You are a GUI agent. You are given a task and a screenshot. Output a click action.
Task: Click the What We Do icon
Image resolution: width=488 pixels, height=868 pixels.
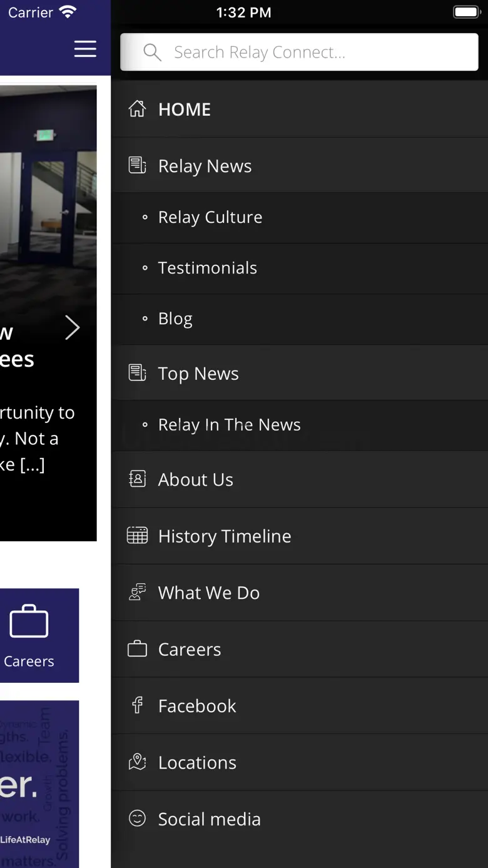pyautogui.click(x=137, y=592)
